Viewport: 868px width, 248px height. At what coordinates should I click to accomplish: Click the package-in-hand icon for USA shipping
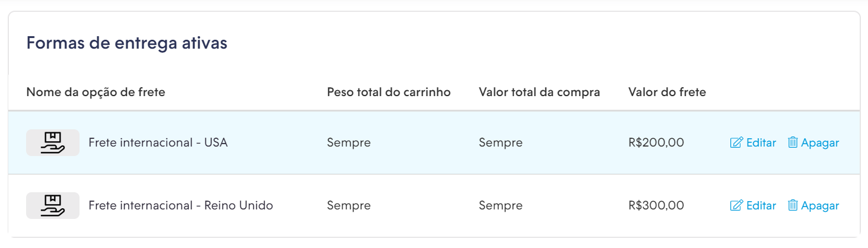(53, 143)
